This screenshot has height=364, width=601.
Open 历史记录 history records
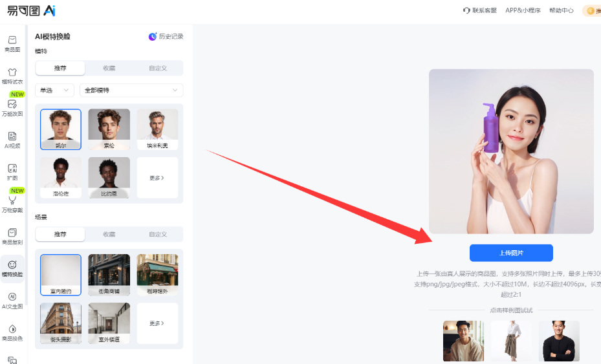point(166,37)
